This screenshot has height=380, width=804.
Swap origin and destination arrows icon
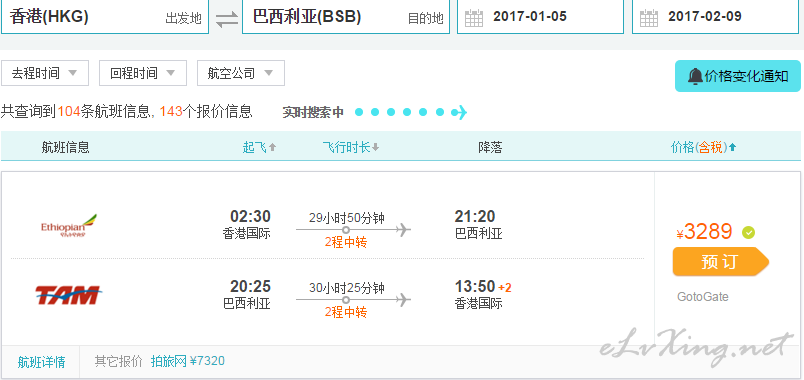[x=227, y=19]
